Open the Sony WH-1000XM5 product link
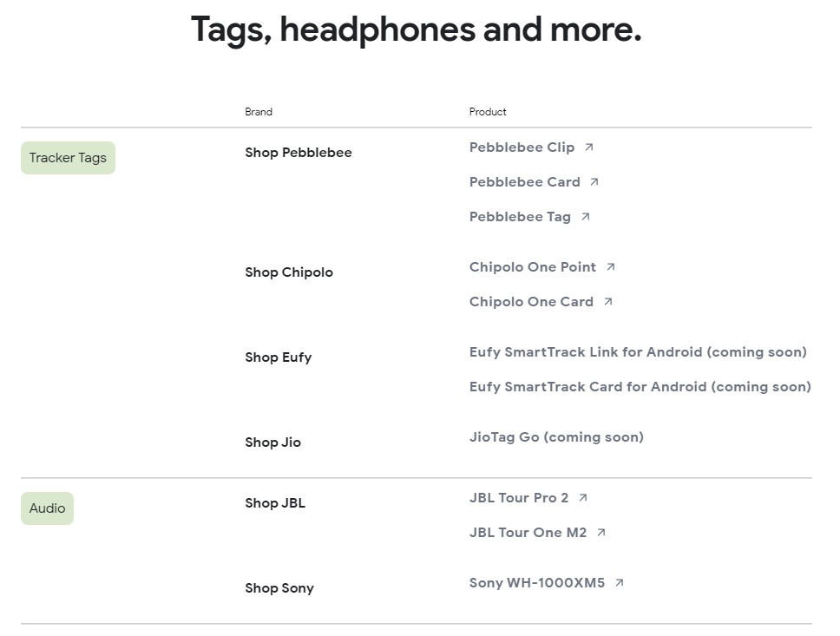 tap(536, 583)
